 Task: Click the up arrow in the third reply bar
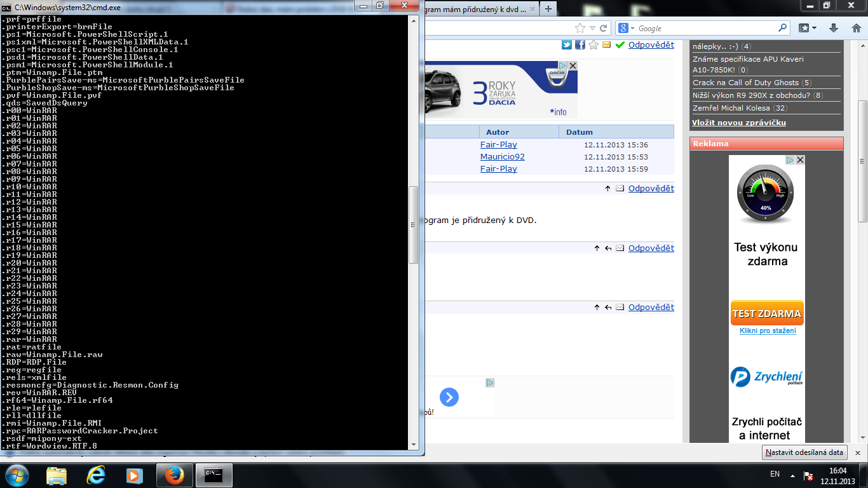pos(597,308)
